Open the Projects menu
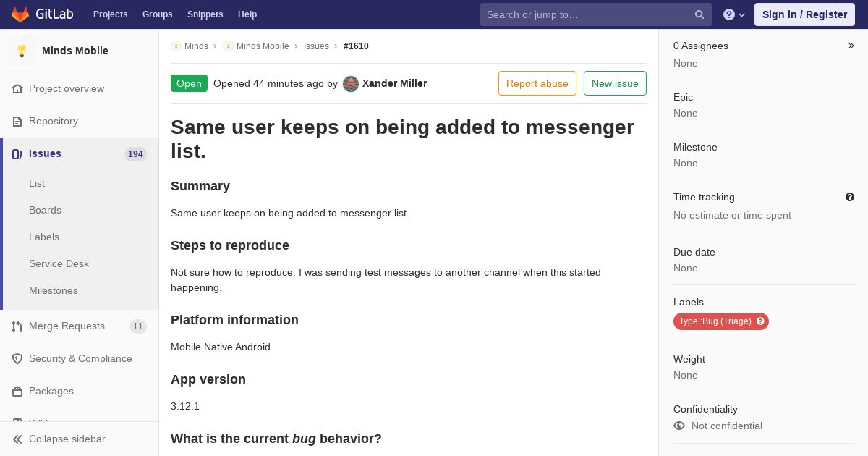Viewport: 868px width, 456px height. (x=110, y=14)
